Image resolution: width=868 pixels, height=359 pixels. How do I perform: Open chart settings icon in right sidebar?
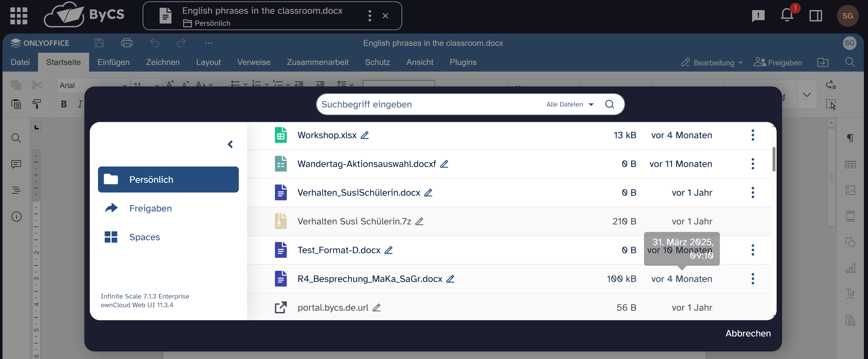coord(850,268)
